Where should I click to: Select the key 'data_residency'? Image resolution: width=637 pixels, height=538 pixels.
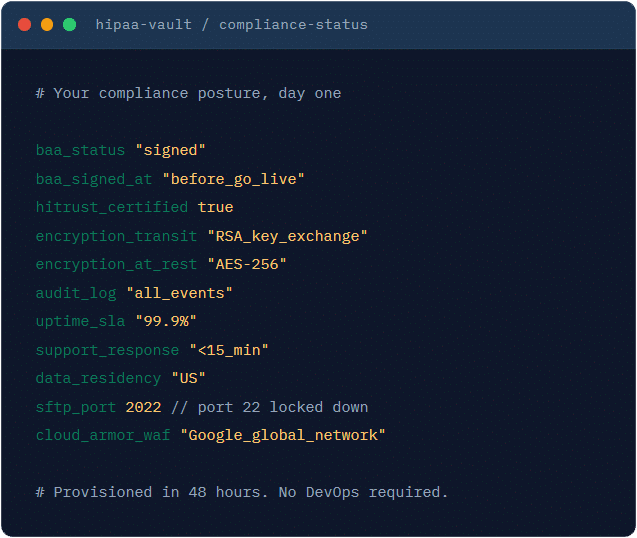click(98, 379)
